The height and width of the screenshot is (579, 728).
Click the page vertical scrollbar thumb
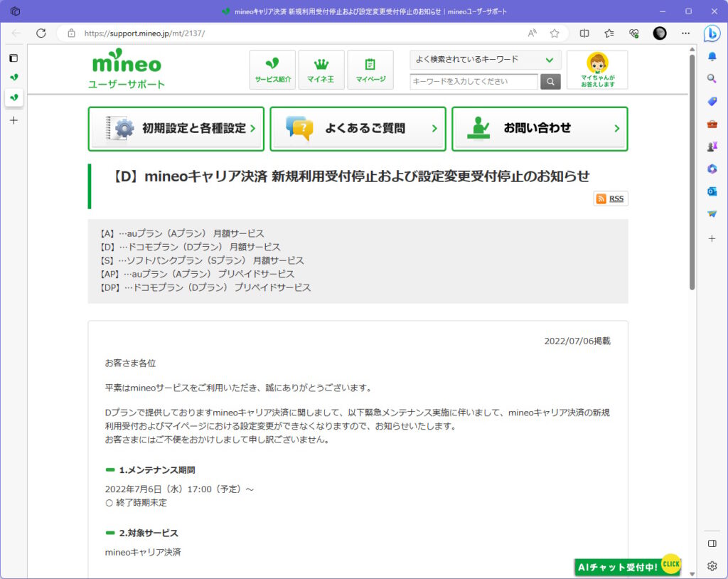click(x=692, y=172)
